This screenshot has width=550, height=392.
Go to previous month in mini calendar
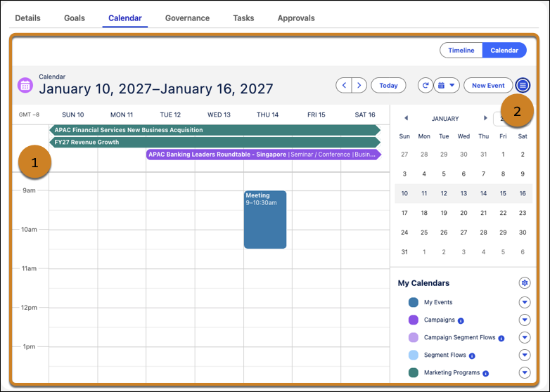pyautogui.click(x=407, y=118)
